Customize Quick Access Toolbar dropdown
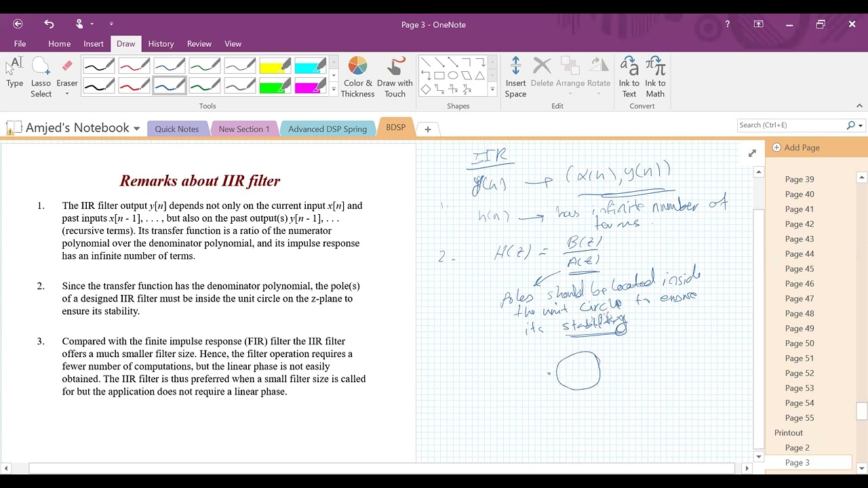868x488 pixels. (111, 24)
